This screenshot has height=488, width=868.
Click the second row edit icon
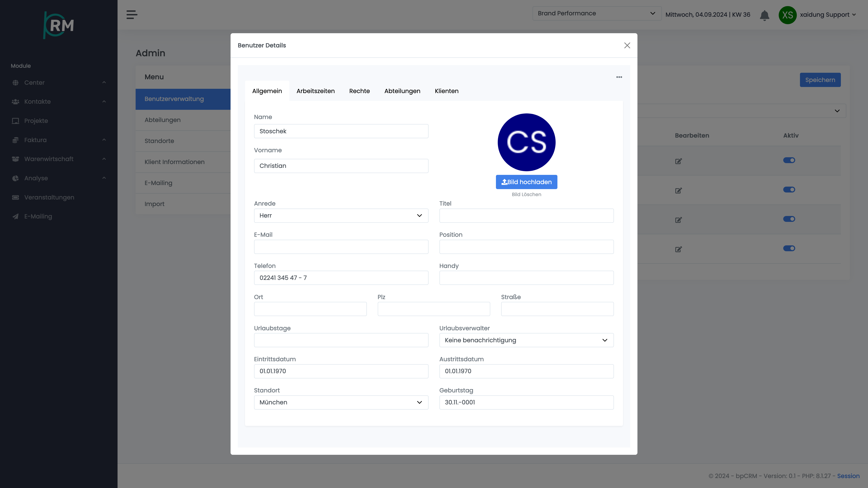679,190
